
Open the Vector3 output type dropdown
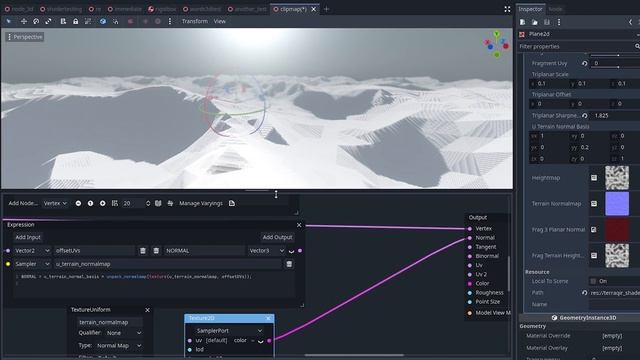point(266,251)
